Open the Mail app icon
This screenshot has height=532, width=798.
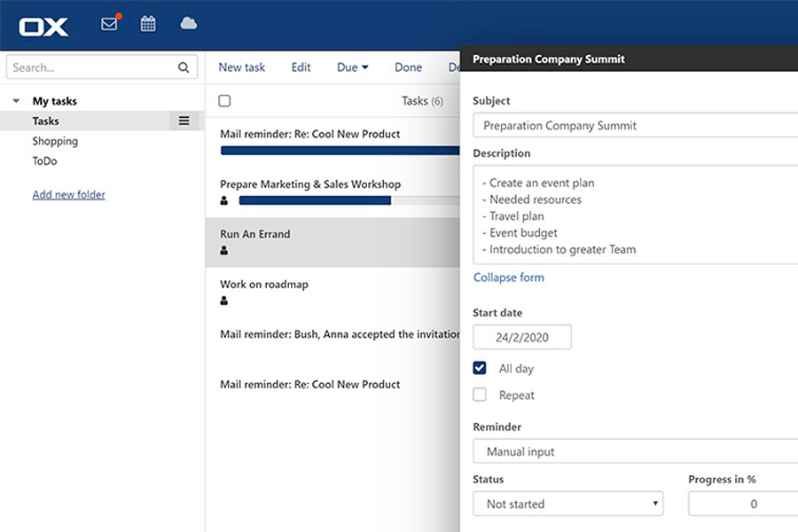109,24
